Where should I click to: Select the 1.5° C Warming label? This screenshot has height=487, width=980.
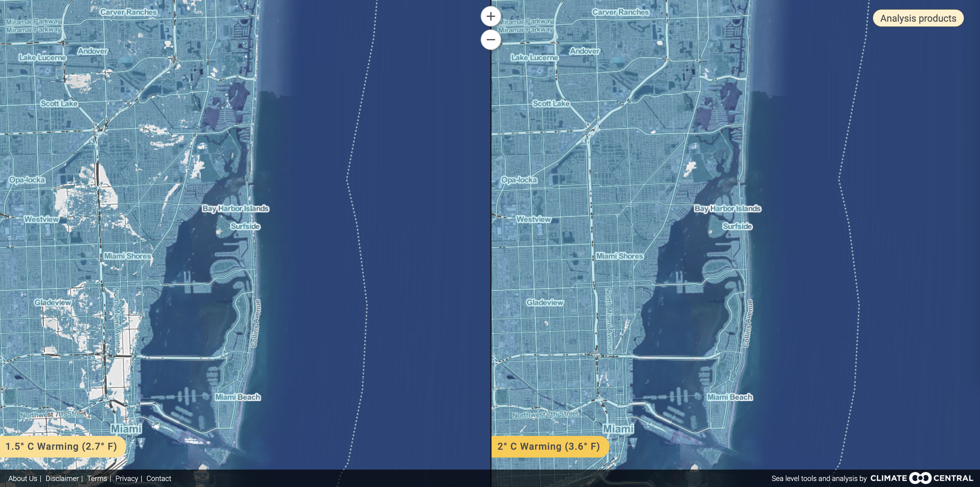[62, 446]
